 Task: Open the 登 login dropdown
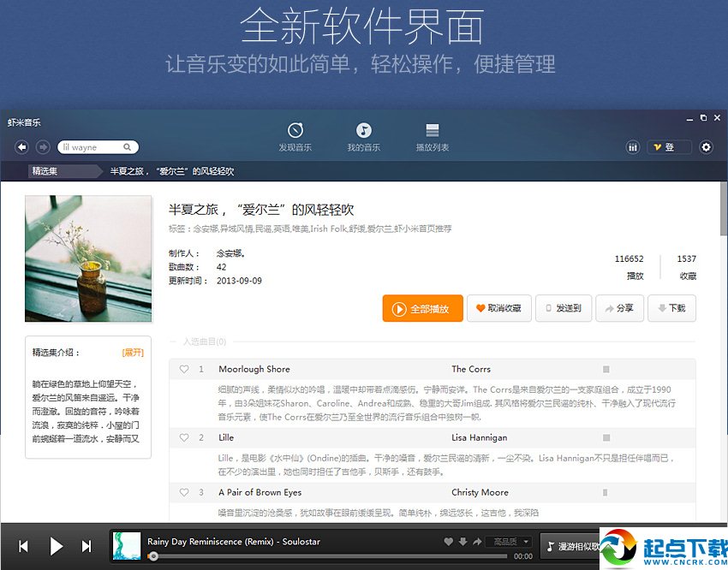(668, 147)
